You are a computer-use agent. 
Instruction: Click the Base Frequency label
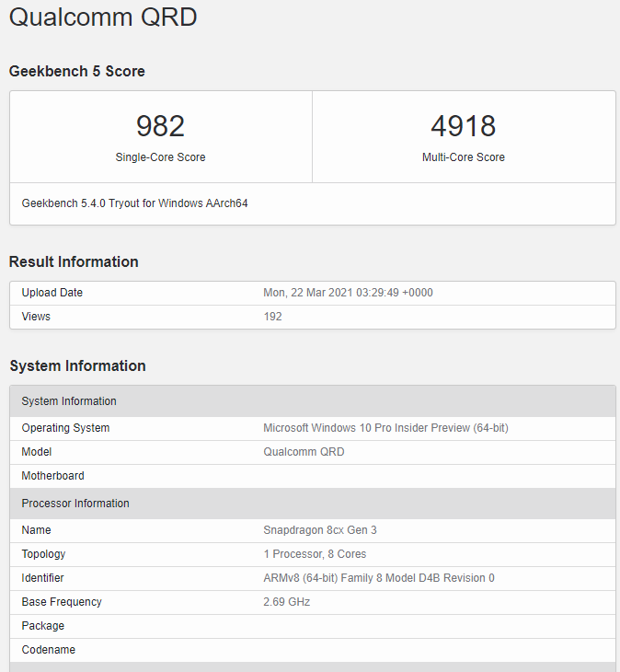point(62,602)
